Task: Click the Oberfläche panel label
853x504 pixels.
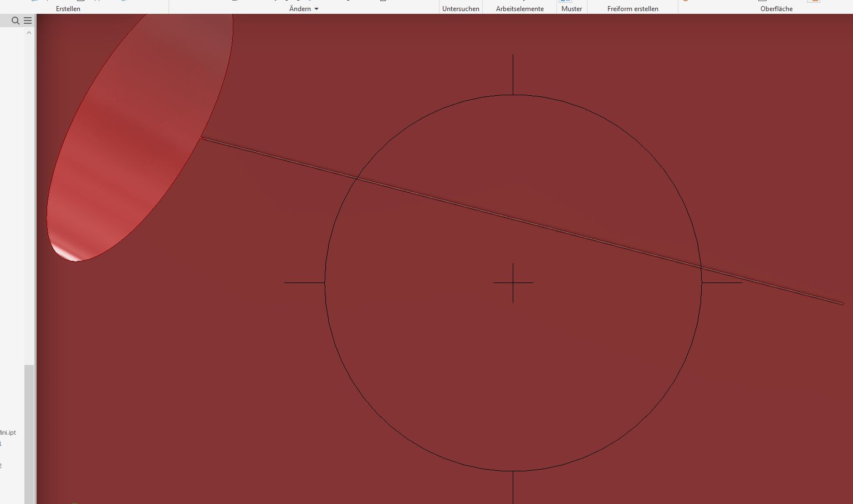Action: [776, 9]
